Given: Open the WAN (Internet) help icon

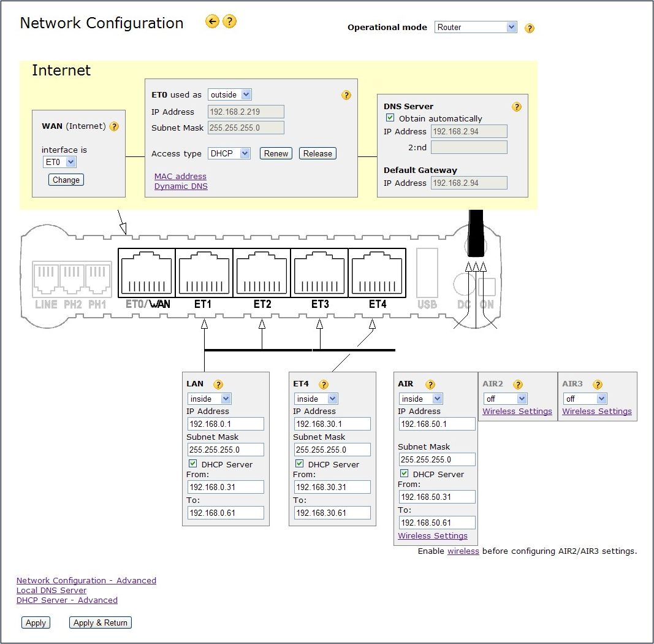Looking at the screenshot, I should [114, 127].
